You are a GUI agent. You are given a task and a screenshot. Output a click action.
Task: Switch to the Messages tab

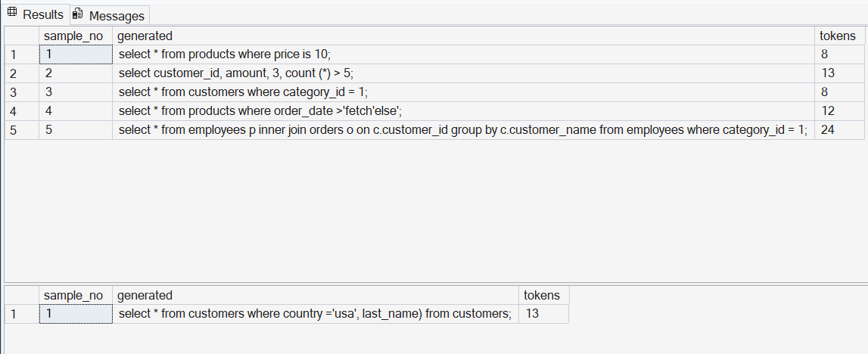[x=110, y=15]
